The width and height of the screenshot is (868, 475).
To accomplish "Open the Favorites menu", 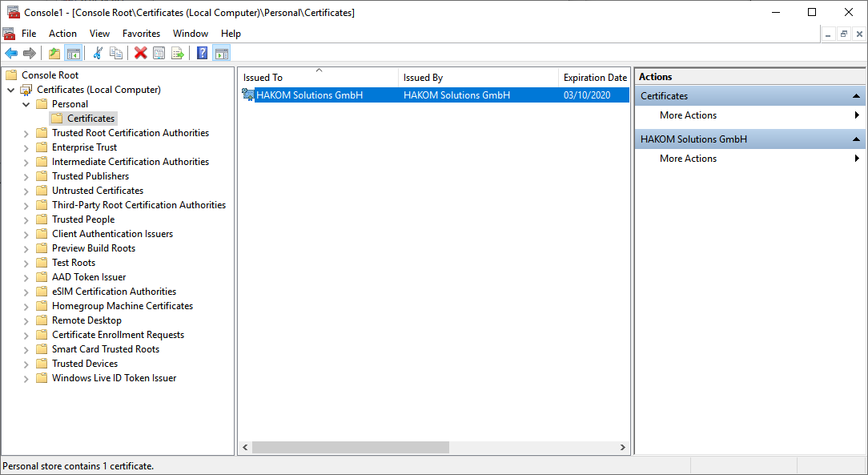I will point(141,34).
